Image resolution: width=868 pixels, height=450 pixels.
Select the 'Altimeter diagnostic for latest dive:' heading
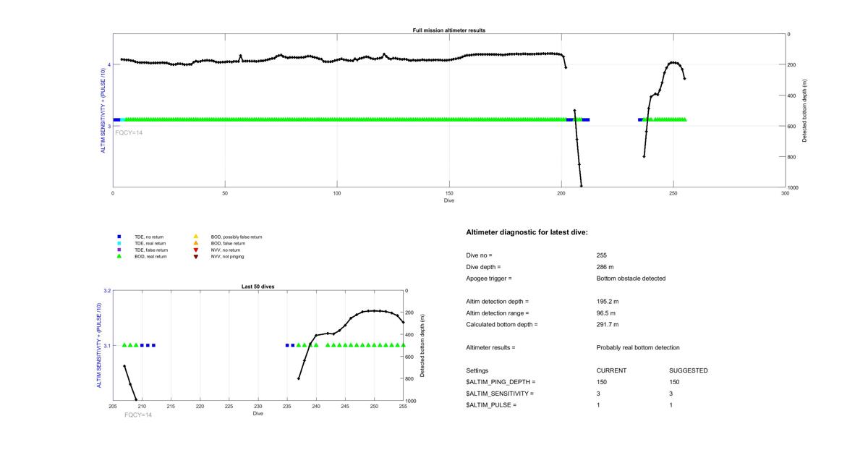[x=527, y=232]
